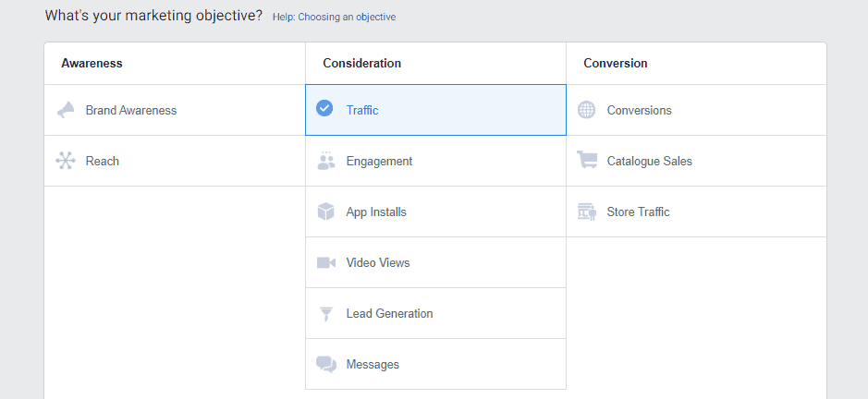
Task: Pick the Lead Generation objective text
Action: click(x=390, y=313)
